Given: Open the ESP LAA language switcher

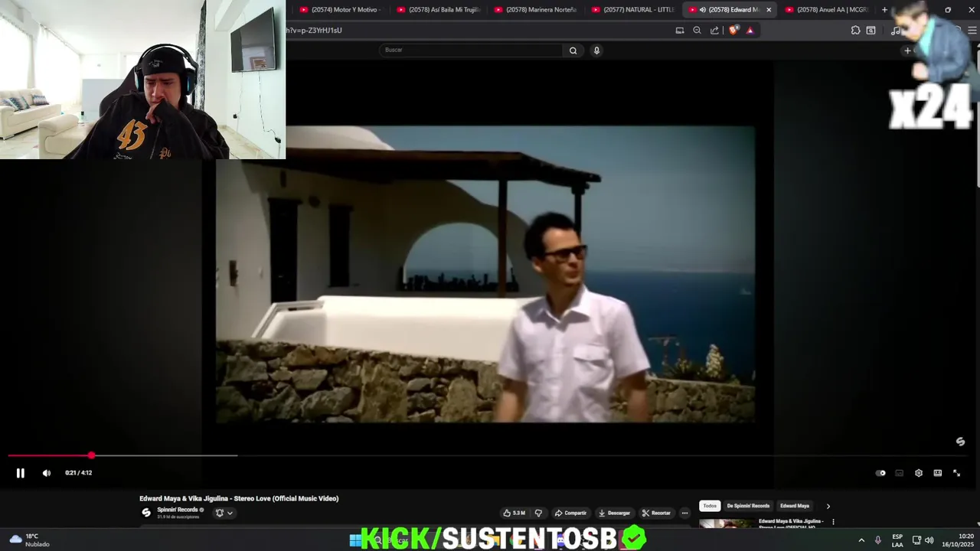Looking at the screenshot, I should (x=897, y=540).
